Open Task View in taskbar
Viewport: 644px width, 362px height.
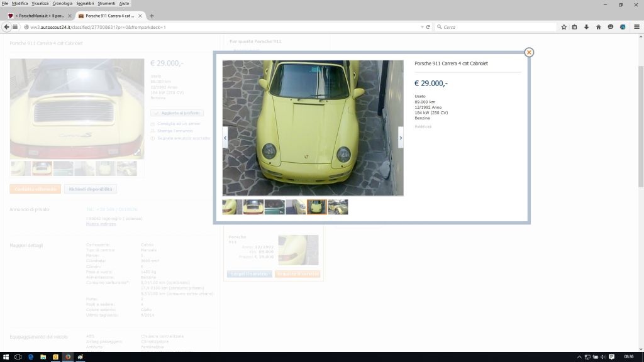click(x=18, y=357)
